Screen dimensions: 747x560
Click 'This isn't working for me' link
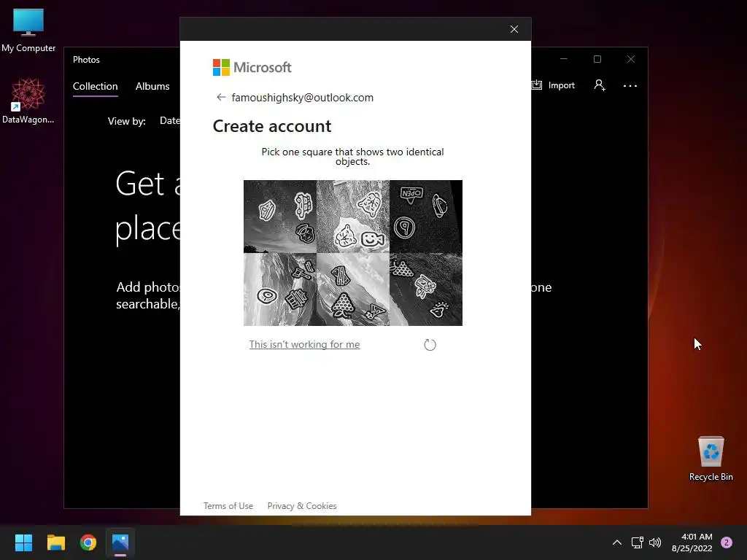pos(304,344)
